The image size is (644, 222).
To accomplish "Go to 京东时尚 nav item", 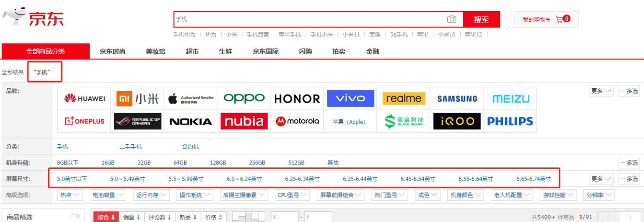I will point(112,51).
